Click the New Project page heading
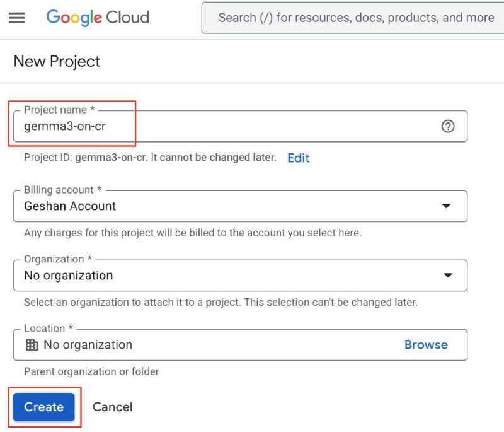504x432 pixels. 56,61
